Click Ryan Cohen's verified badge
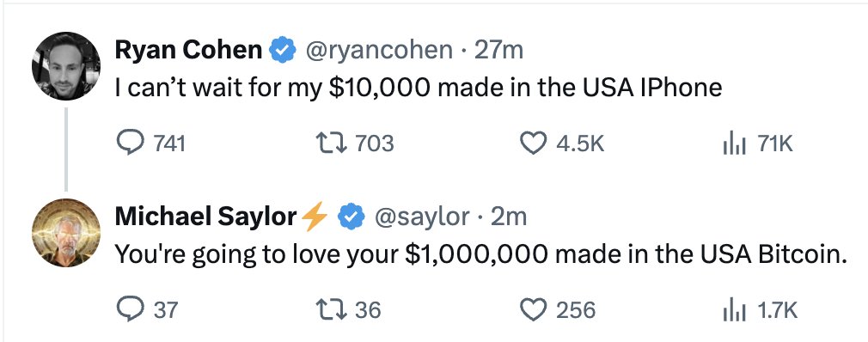 (283, 50)
